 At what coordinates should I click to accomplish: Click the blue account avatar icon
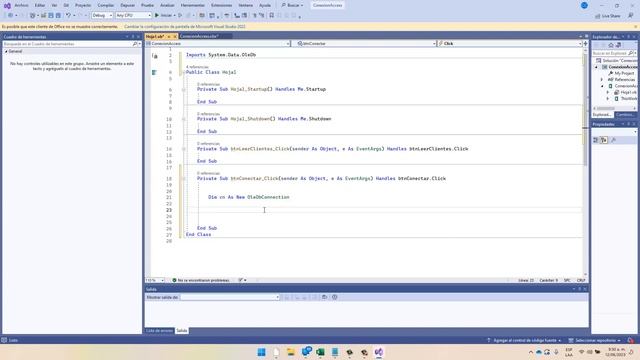584,5
